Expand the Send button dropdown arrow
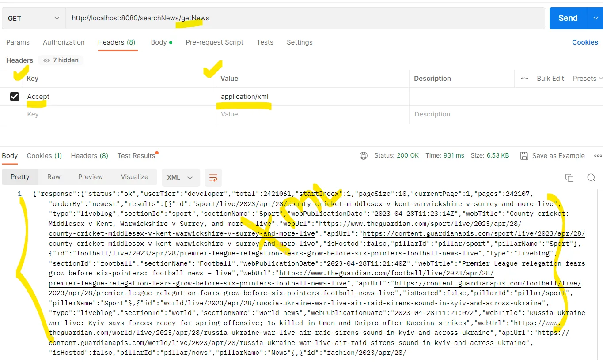This screenshot has width=603, height=364. [595, 18]
